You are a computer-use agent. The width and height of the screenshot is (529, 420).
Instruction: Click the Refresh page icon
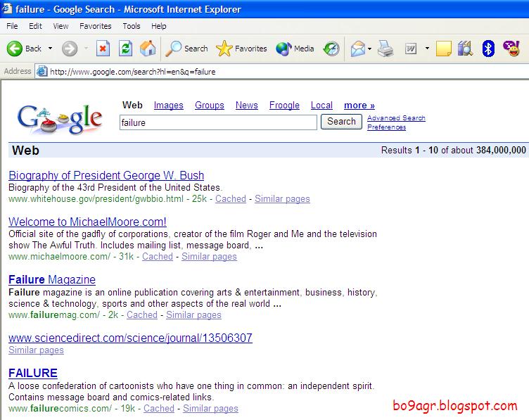point(125,49)
